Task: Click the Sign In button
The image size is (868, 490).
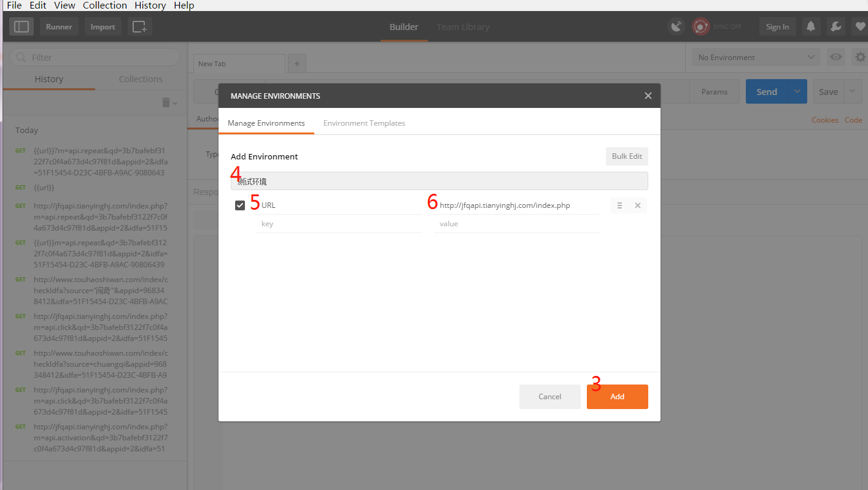Action: point(778,26)
